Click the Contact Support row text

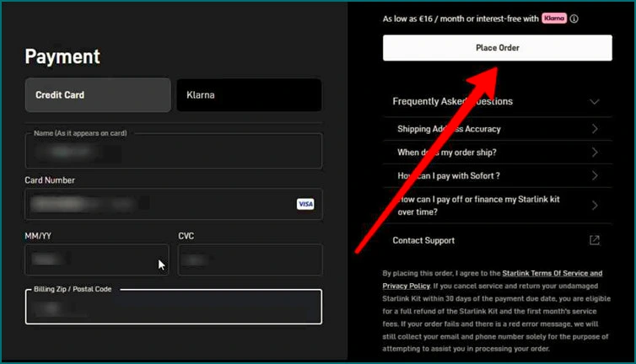click(423, 240)
